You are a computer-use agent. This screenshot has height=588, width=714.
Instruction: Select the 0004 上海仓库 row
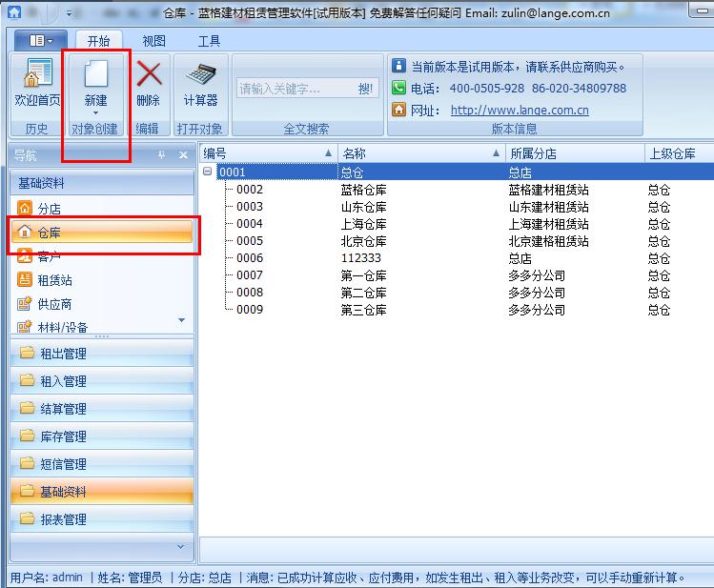[362, 224]
